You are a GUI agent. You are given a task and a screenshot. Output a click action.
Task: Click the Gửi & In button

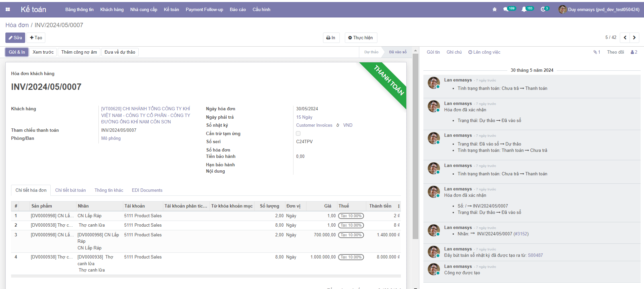coord(17,52)
